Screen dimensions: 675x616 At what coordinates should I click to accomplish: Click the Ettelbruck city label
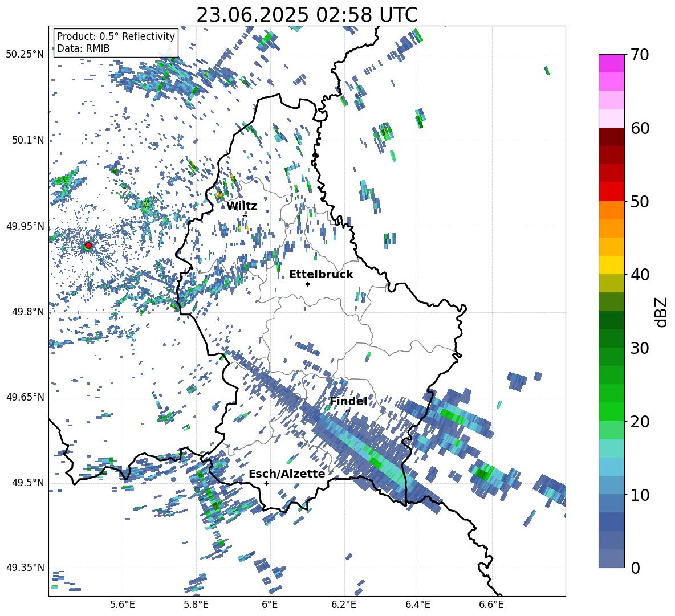click(321, 274)
